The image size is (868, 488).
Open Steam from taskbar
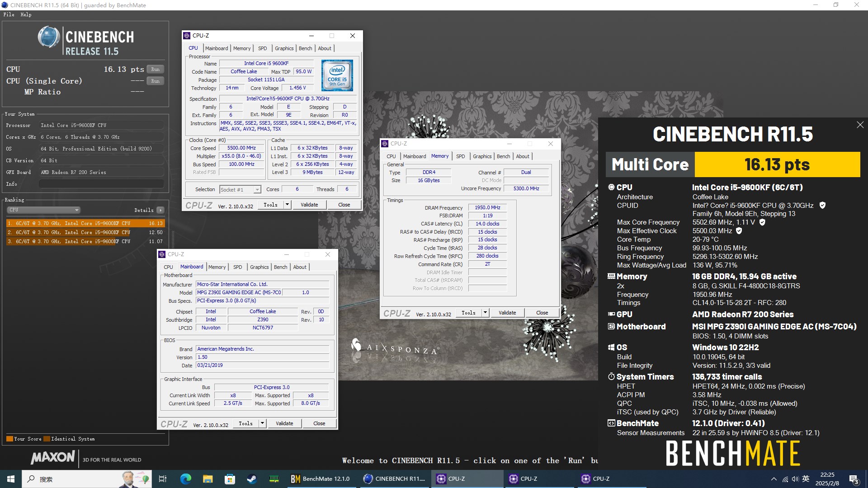tap(252, 479)
